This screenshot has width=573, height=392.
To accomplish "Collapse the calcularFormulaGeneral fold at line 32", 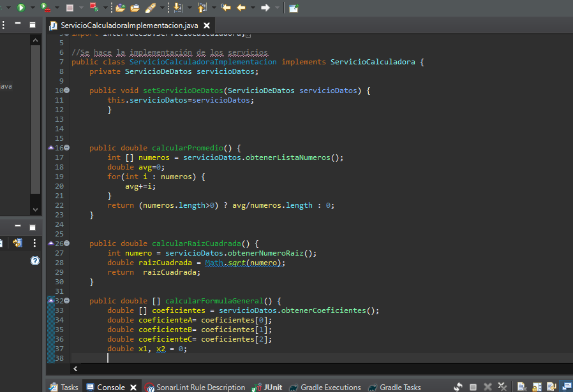I will tap(66, 301).
